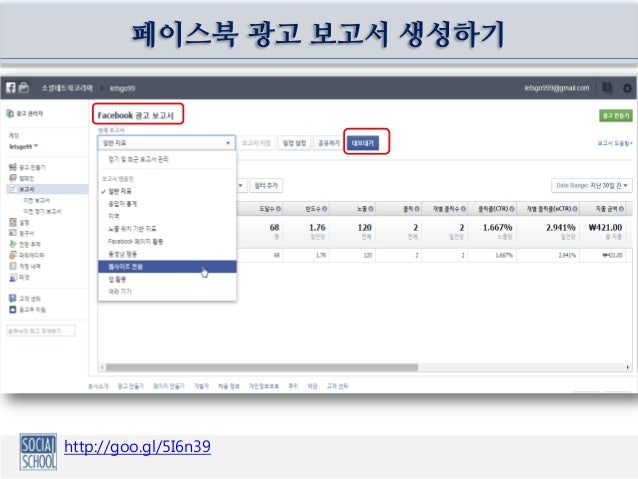Click the info icon next to 빈도수 column

325,209
